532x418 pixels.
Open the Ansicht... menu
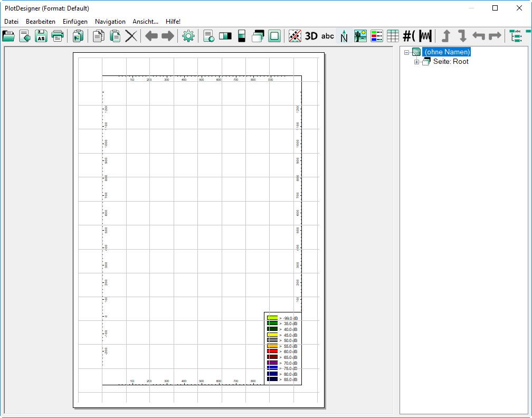click(x=145, y=21)
